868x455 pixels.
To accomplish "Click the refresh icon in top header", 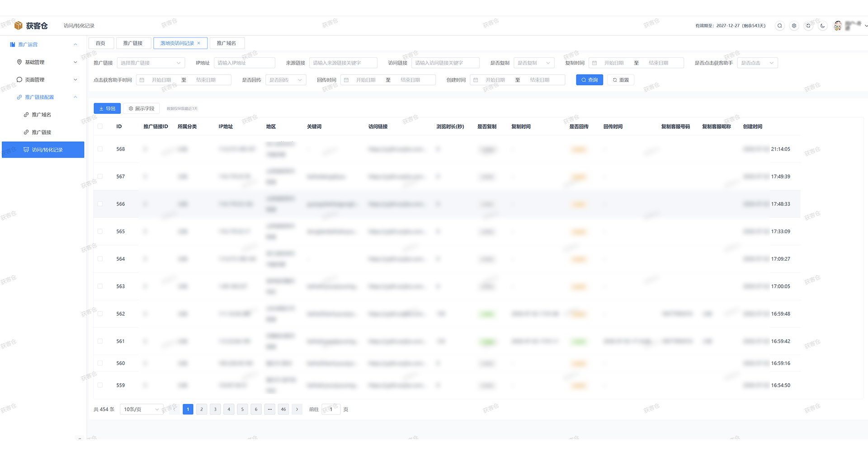I will pyautogui.click(x=808, y=26).
